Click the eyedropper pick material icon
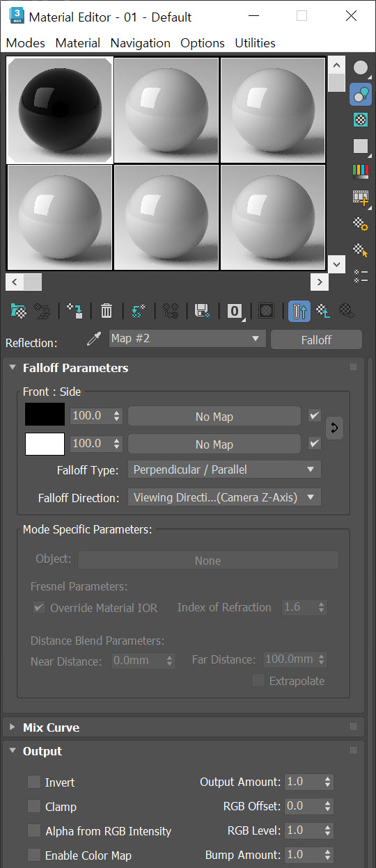Image resolution: width=376 pixels, height=868 pixels. [x=94, y=339]
